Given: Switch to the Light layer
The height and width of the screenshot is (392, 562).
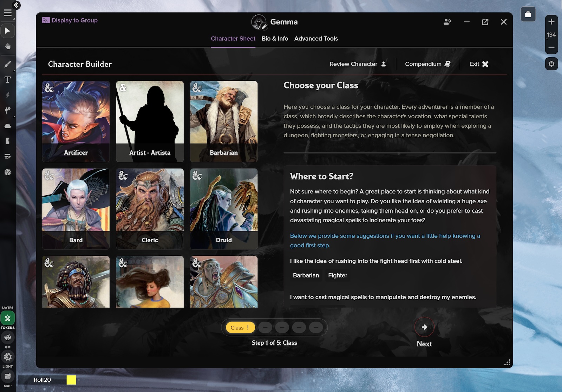Looking at the screenshot, I should point(7,357).
